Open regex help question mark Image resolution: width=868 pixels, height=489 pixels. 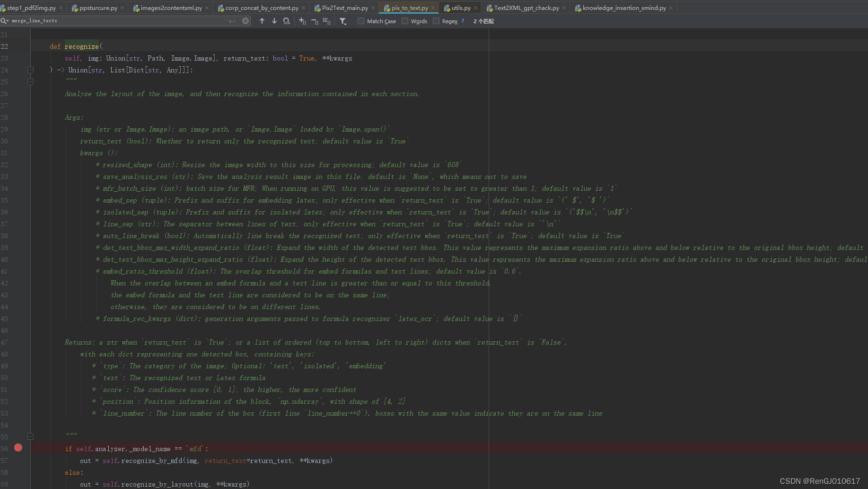pyautogui.click(x=463, y=21)
